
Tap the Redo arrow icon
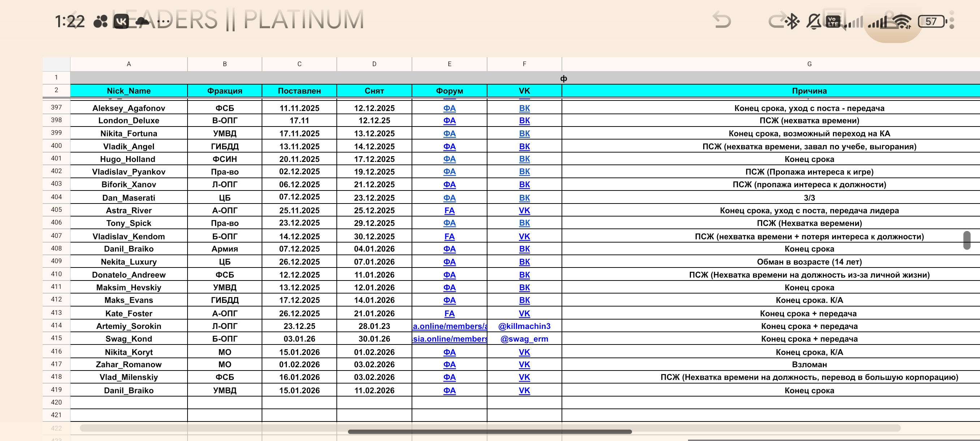776,21
